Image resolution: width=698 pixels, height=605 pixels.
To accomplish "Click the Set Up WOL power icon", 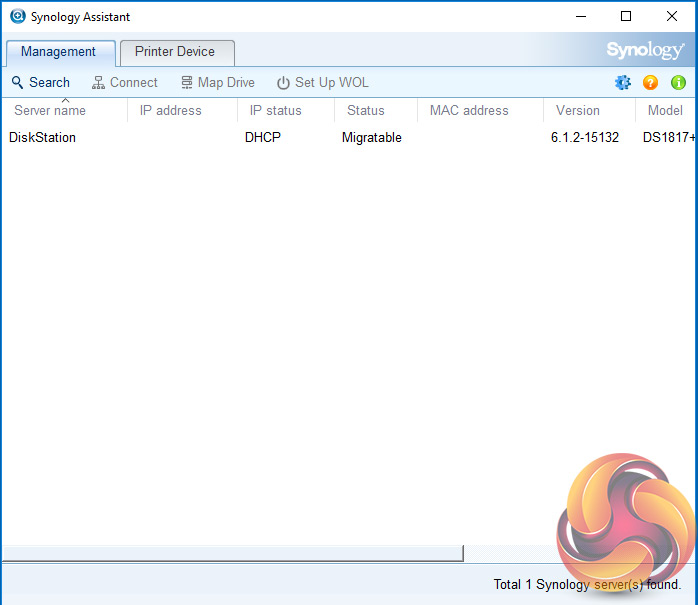I will pyautogui.click(x=283, y=83).
